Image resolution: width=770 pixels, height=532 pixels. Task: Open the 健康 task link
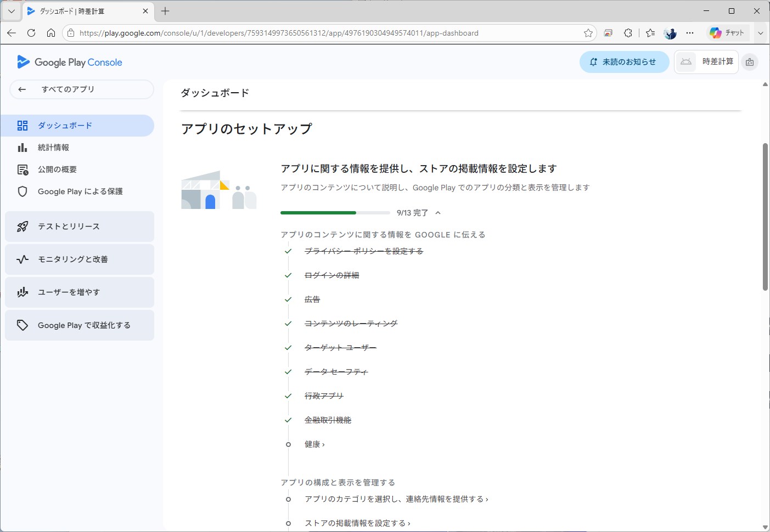coord(314,444)
